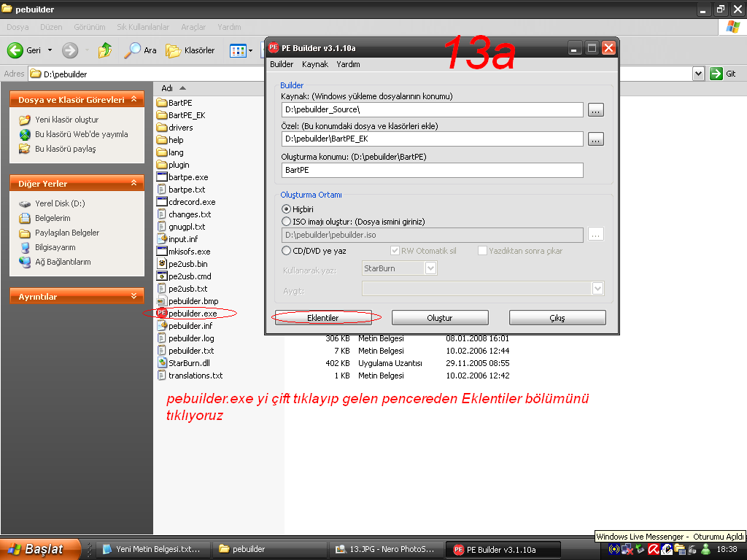Select the mkisofs.exe file icon
Screen dimensions: 747x560
[162, 251]
